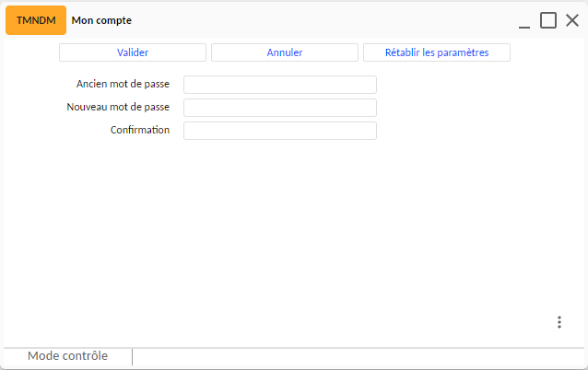The width and height of the screenshot is (588, 370).
Task: Click the status bar divider beside Mode contrôle
Action: click(x=133, y=357)
